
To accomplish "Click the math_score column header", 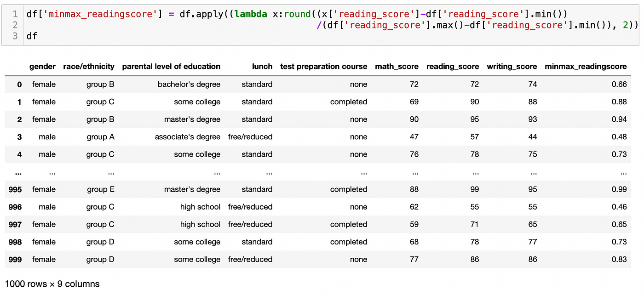I will [x=397, y=67].
